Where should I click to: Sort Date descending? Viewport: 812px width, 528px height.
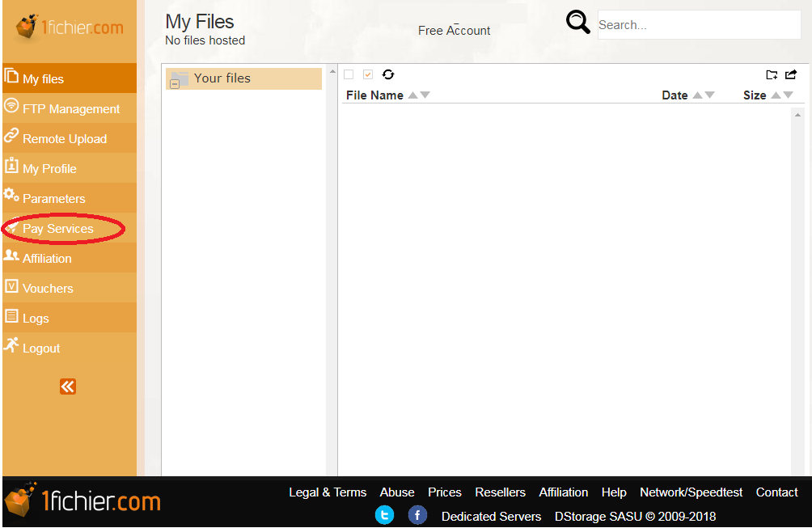coord(710,95)
